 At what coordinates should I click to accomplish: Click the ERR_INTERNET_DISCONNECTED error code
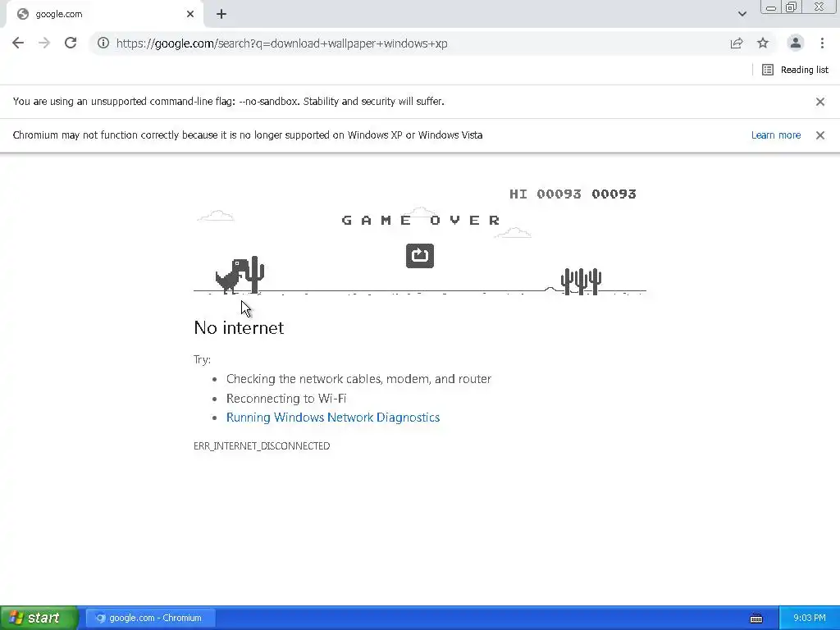tap(262, 445)
